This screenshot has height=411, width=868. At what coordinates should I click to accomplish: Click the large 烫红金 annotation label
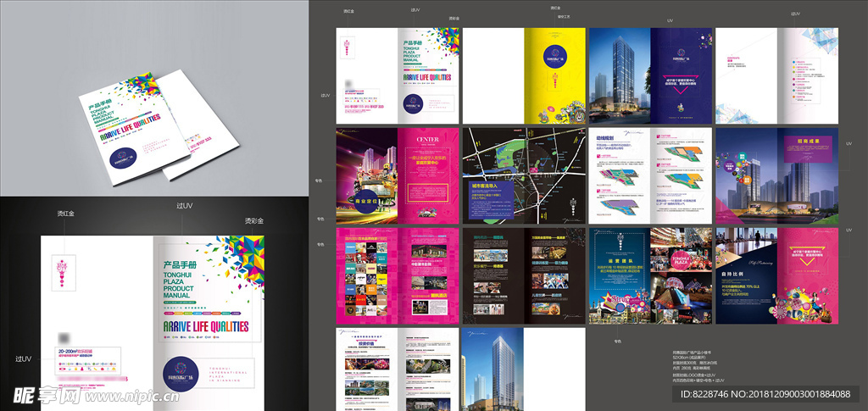(65, 214)
